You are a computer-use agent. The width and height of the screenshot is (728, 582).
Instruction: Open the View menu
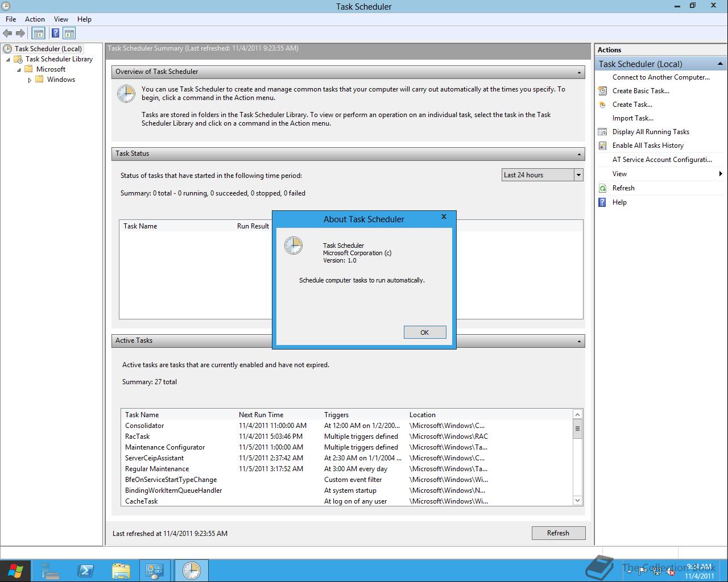pos(61,19)
